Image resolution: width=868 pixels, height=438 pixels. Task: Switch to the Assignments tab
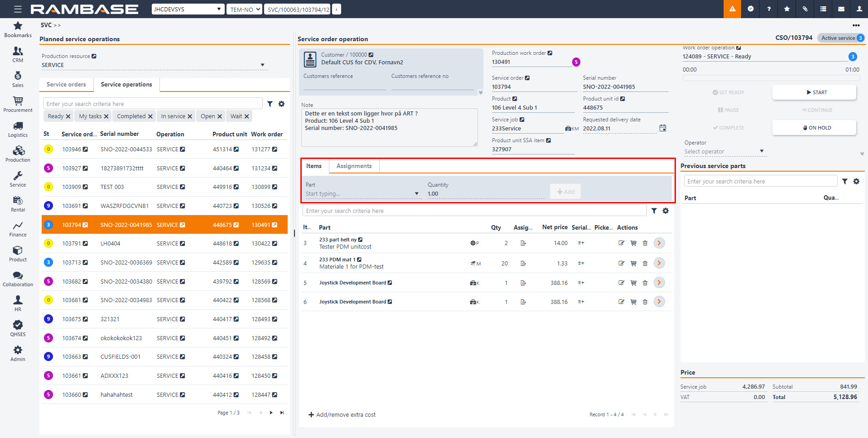click(x=354, y=166)
